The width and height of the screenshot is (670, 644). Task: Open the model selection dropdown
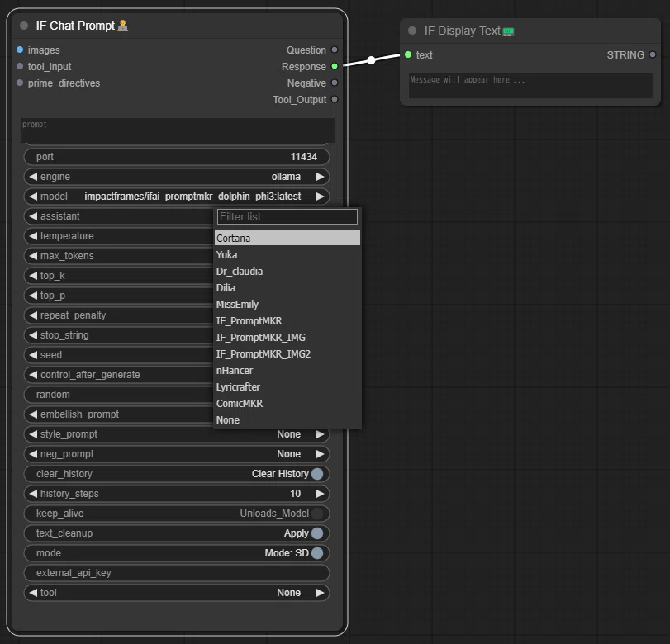click(177, 197)
